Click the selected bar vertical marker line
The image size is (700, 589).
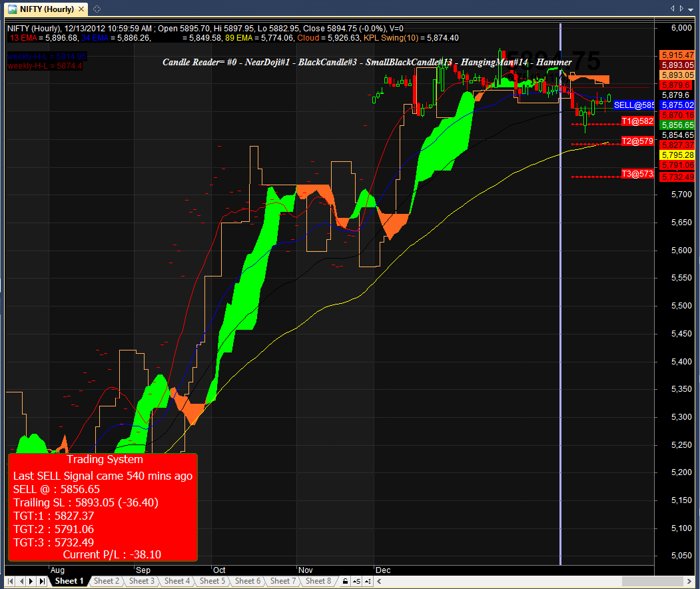pos(560,294)
